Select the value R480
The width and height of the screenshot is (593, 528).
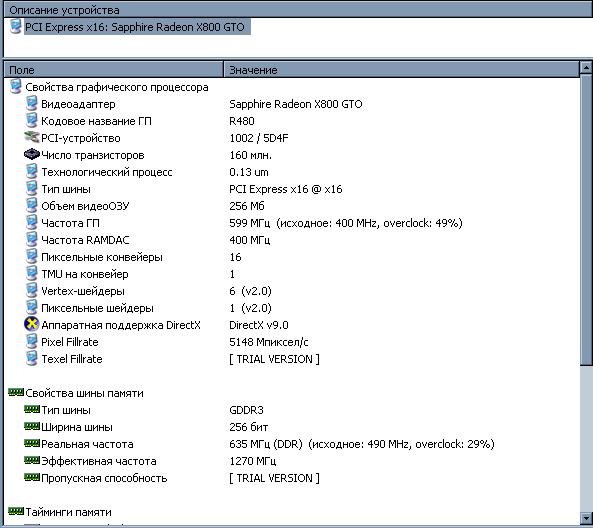[x=242, y=121]
